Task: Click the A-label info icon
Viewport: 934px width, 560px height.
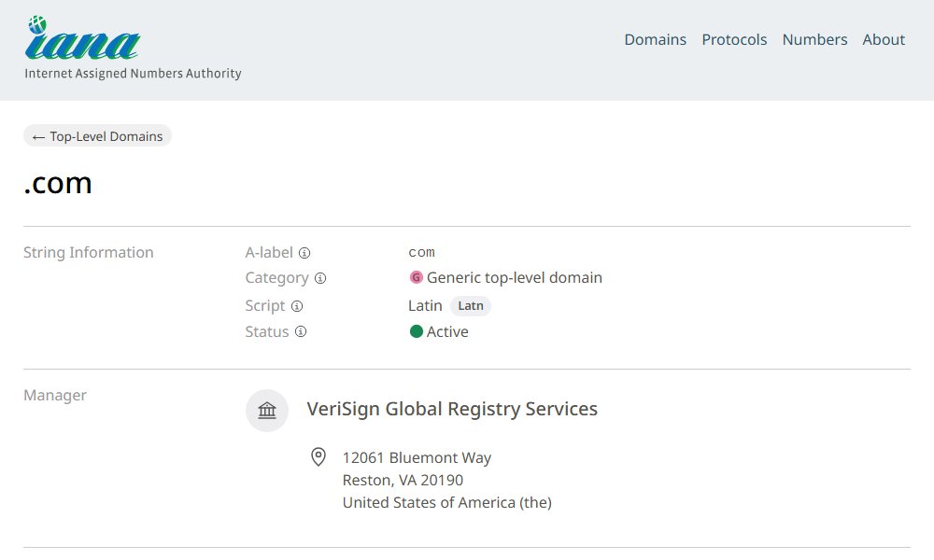Action: (x=304, y=253)
